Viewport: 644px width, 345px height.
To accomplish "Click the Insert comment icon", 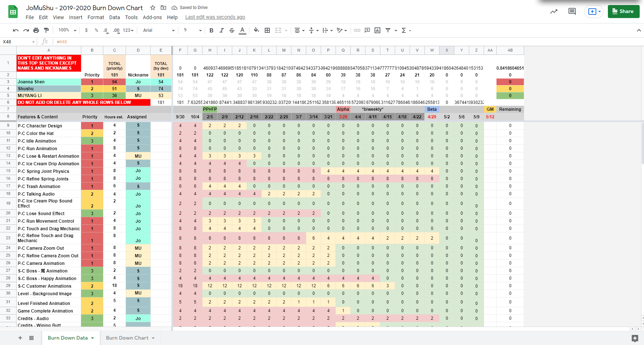I will click(367, 30).
